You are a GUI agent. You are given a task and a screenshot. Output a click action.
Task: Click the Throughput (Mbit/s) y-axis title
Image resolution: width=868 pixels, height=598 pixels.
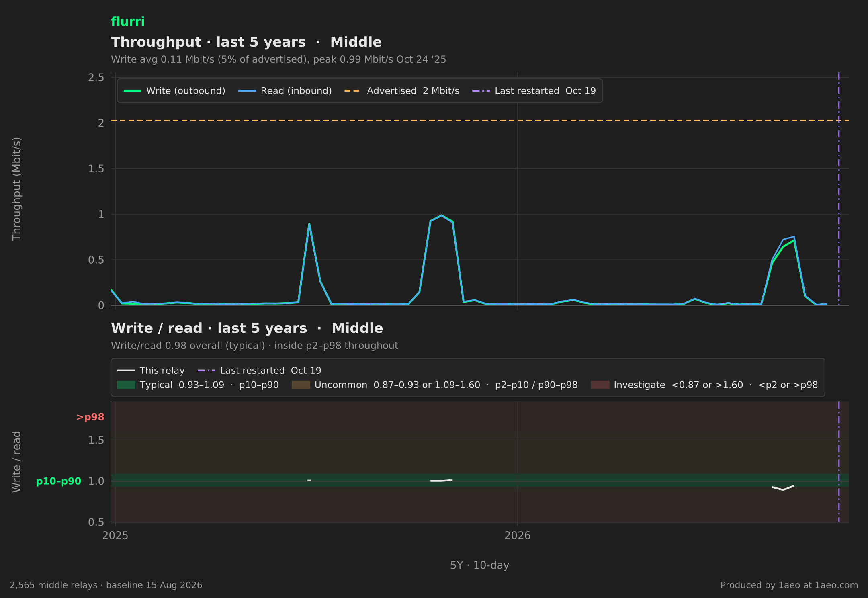(16, 189)
